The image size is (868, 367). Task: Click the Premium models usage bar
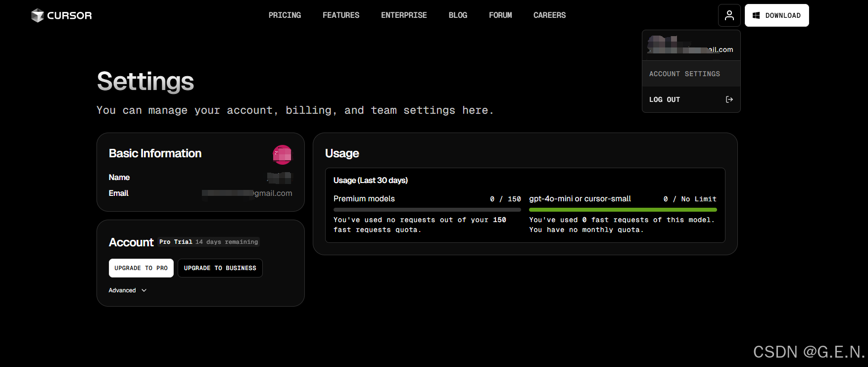click(427, 210)
